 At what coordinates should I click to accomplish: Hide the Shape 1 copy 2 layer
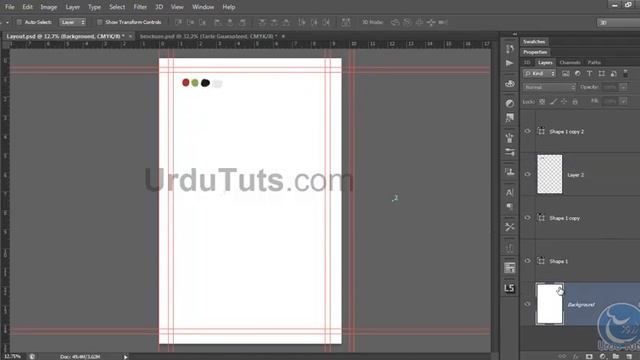click(527, 131)
